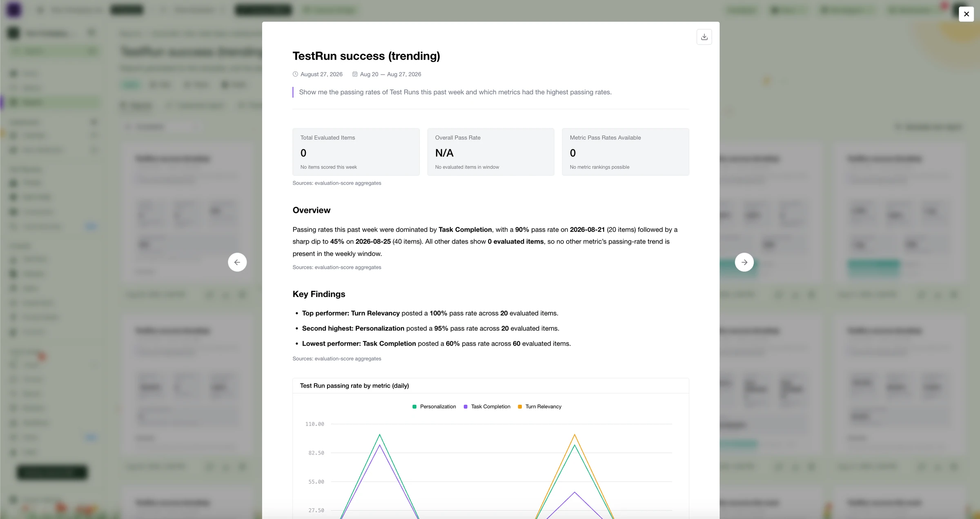The image size is (980, 519).
Task: Click the calendar icon beside Aug 20 — Aug 27
Action: (x=355, y=74)
